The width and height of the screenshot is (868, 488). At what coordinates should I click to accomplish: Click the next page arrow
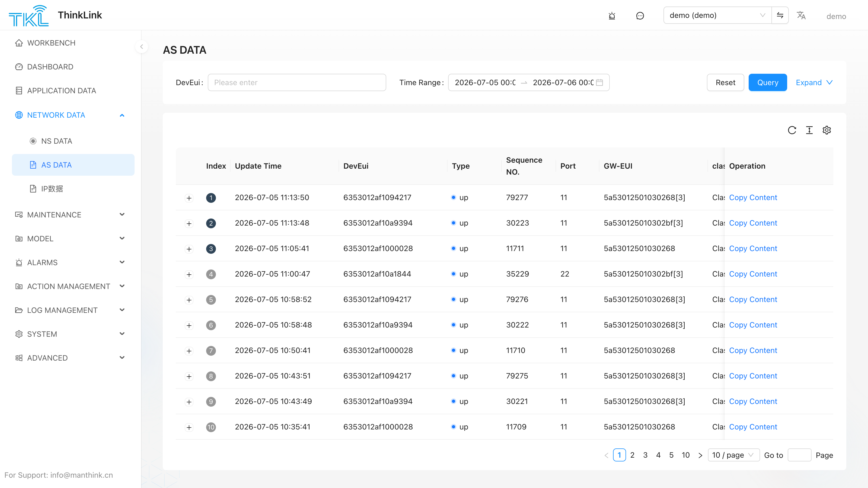(700, 455)
